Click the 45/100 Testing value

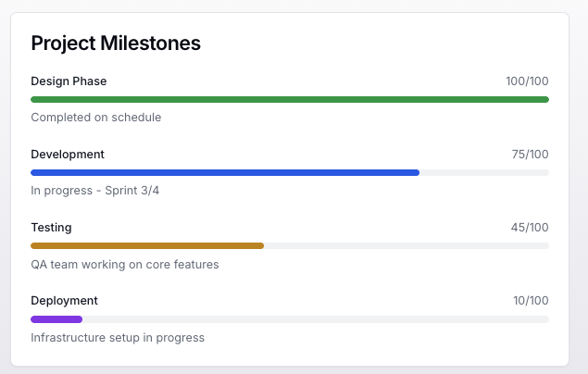coord(530,228)
